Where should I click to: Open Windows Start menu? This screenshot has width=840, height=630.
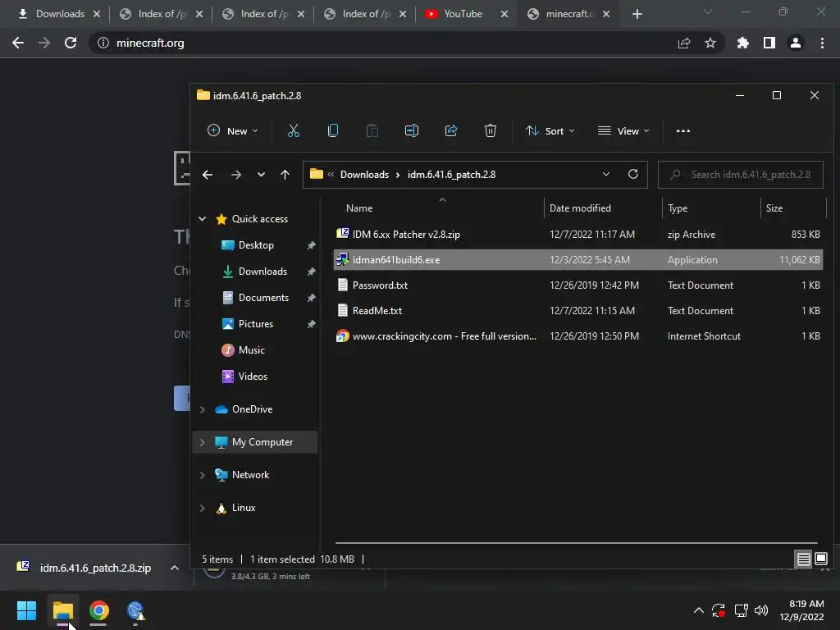pos(26,610)
